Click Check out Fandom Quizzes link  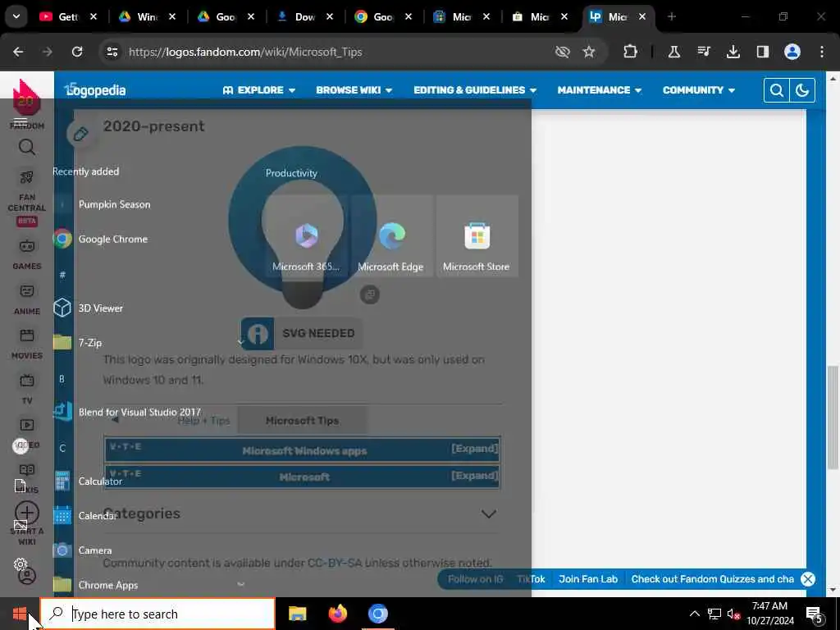tap(713, 579)
